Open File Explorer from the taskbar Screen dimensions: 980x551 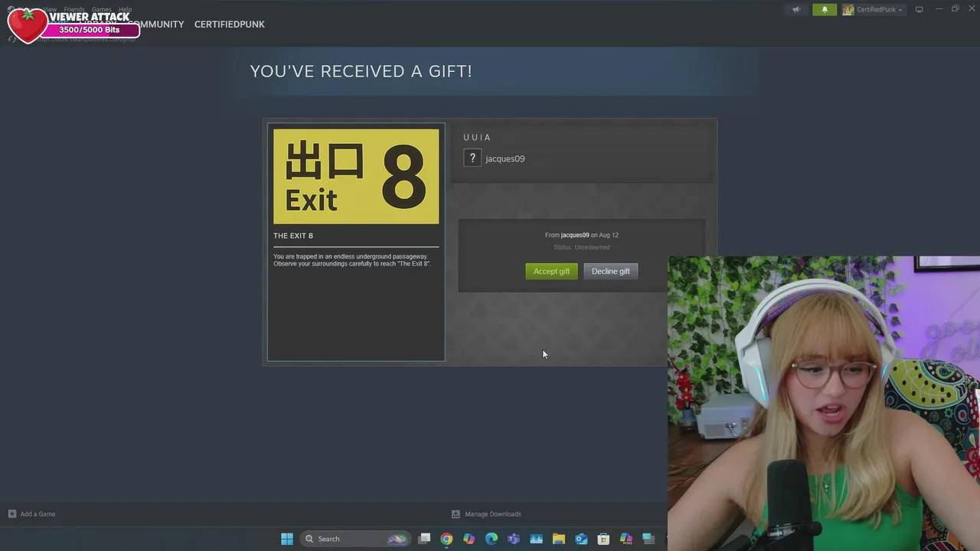559,539
